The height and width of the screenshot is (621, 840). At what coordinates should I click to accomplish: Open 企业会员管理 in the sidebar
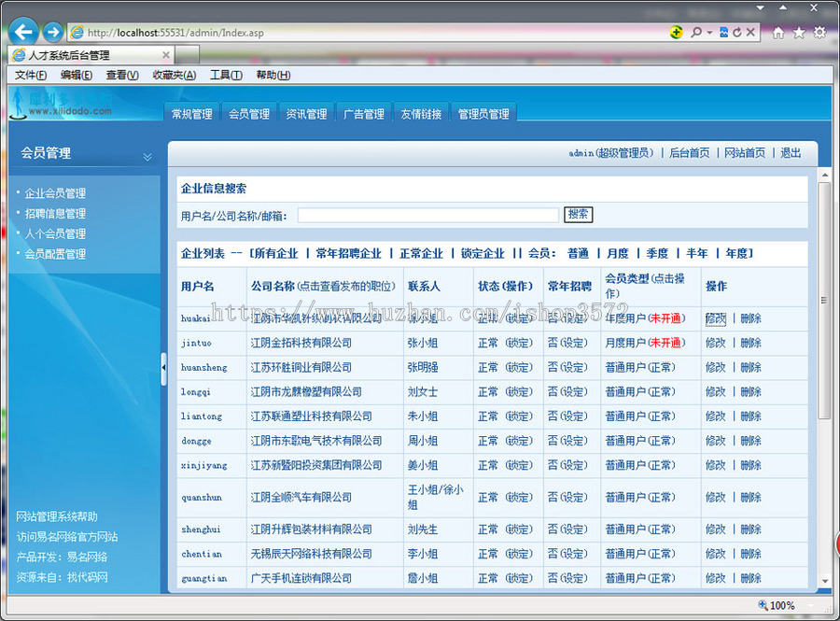click(x=55, y=193)
